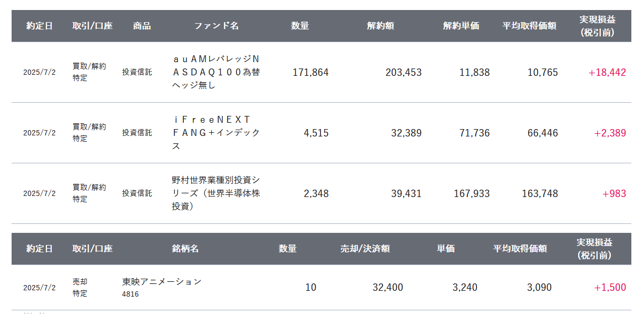Viewport: 644px width, 324px height.
Task: Open the ａｕＡＭレバレッジＮＡＳＤＡＱ１００ fund name
Action: click(216, 72)
